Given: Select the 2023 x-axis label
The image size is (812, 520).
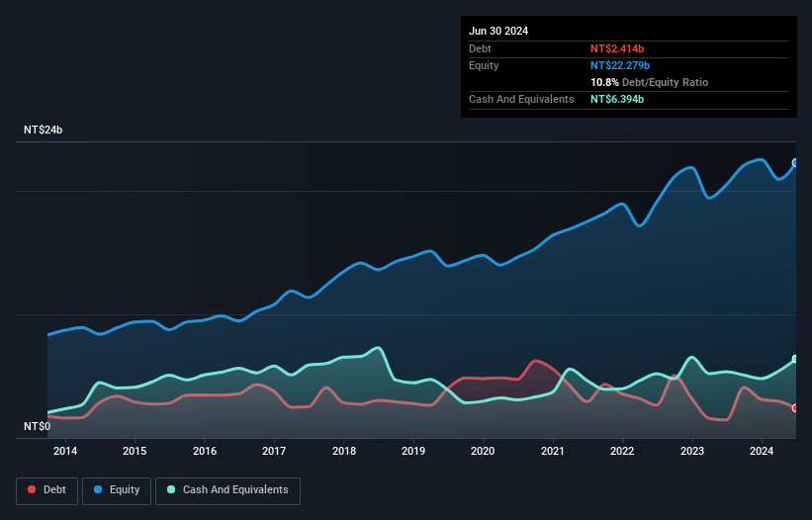Looking at the screenshot, I should coord(692,451).
